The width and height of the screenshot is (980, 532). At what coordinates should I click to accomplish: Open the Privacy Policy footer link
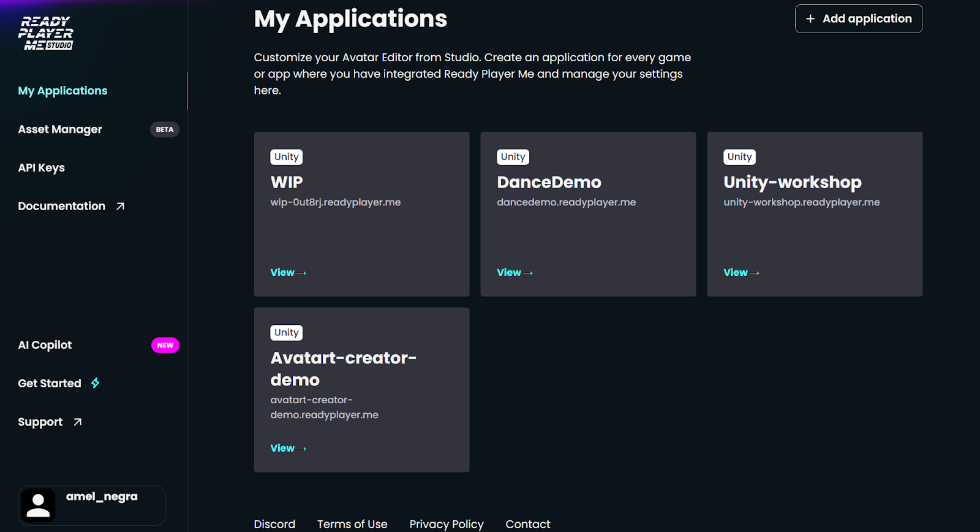pos(447,524)
